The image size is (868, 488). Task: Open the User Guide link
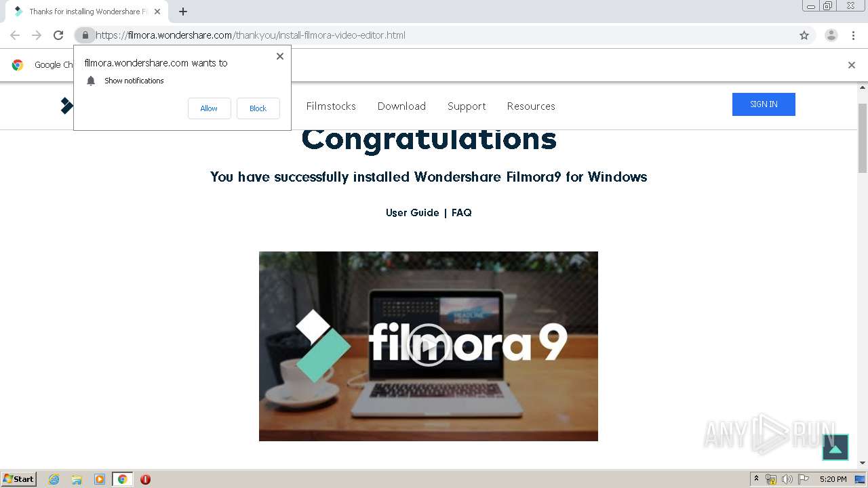pyautogui.click(x=412, y=213)
